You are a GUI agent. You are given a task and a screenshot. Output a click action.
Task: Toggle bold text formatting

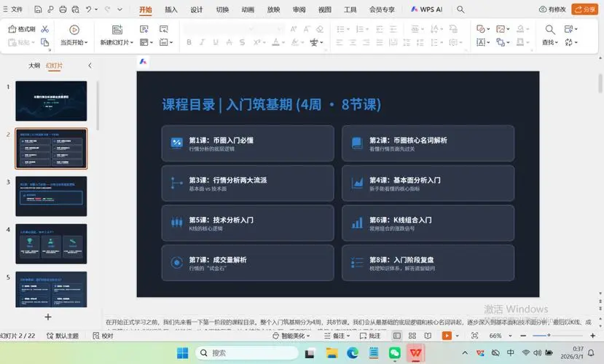(189, 42)
